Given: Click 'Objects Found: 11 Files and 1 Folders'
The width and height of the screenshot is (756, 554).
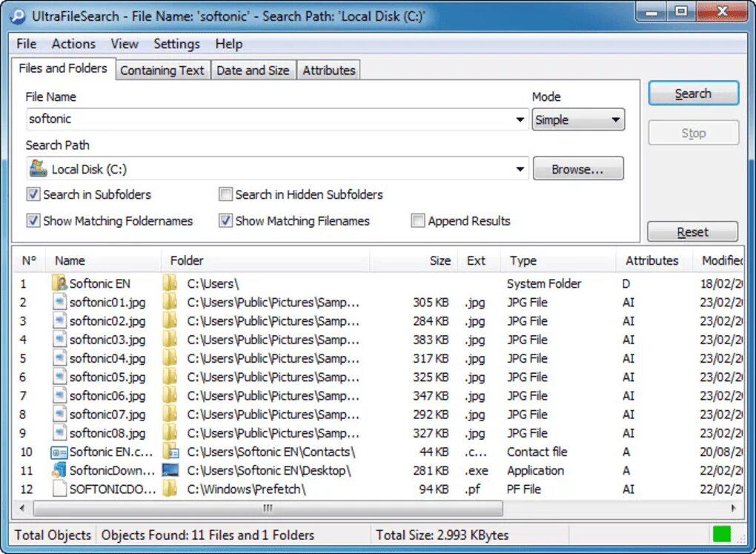Looking at the screenshot, I should coord(208,535).
